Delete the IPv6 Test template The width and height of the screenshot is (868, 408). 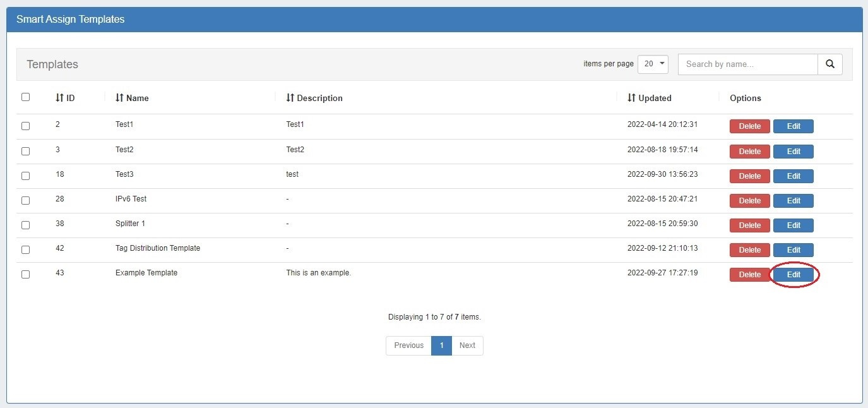pos(749,201)
